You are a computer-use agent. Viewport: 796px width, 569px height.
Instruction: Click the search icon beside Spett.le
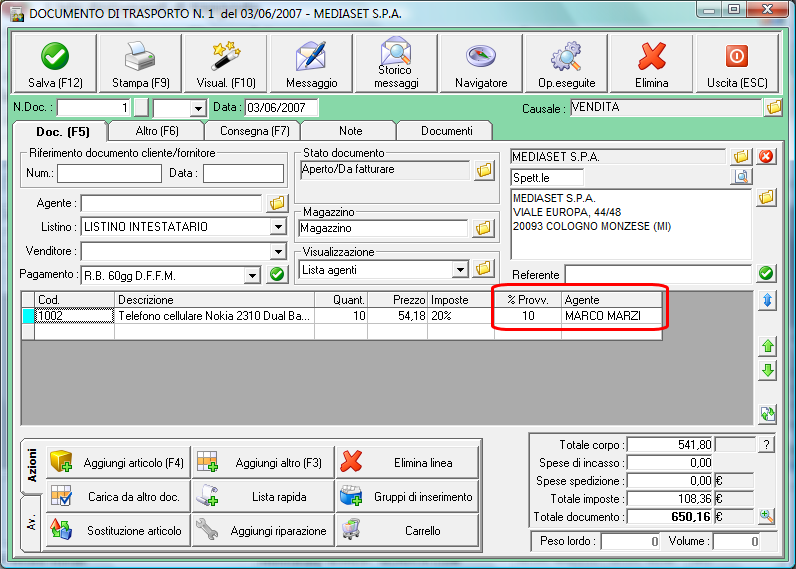741,177
